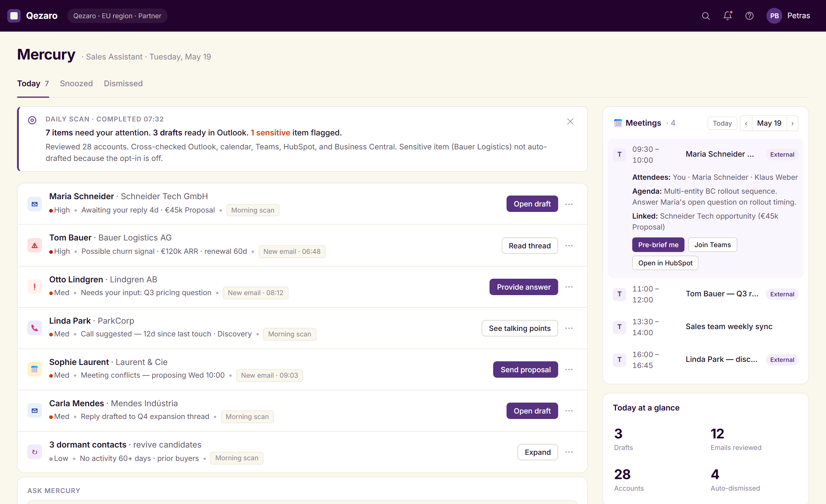Screen dimensions: 826x504
Task: Join Teams for Maria Schneider meeting
Action: click(712, 245)
